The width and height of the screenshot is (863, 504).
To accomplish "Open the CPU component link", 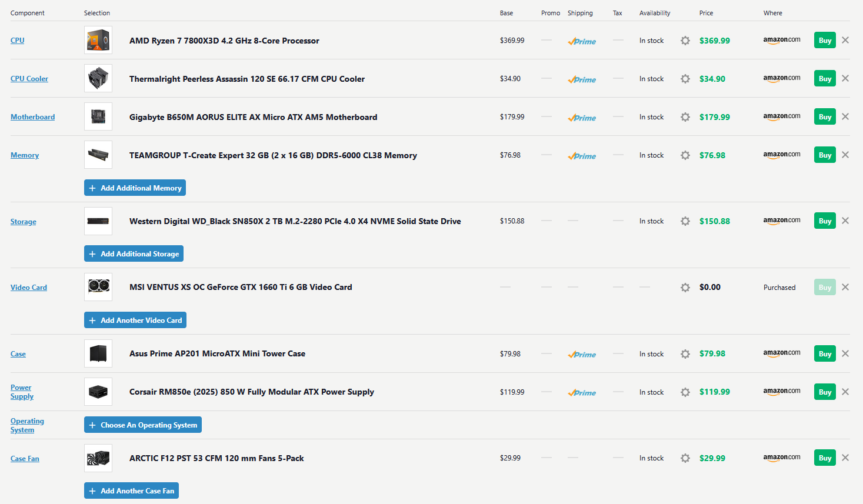I will tap(17, 41).
